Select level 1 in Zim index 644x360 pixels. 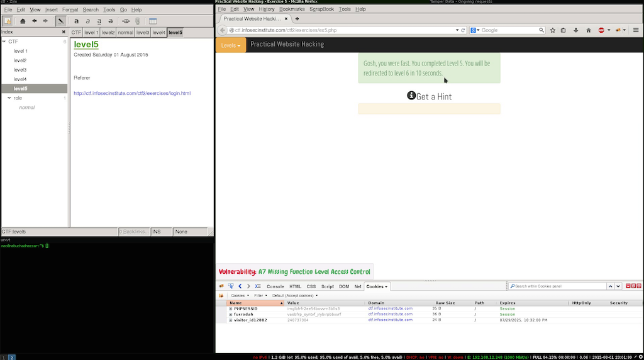21,51
